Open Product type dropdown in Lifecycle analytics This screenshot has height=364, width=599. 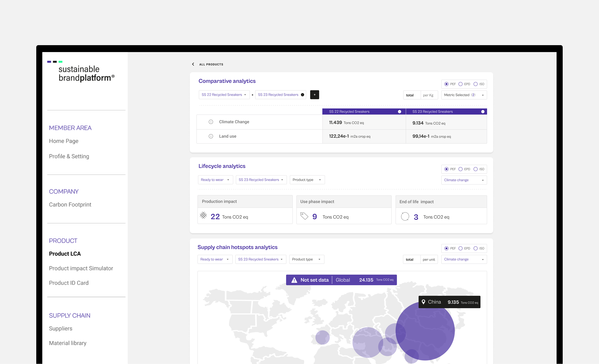[307, 180]
